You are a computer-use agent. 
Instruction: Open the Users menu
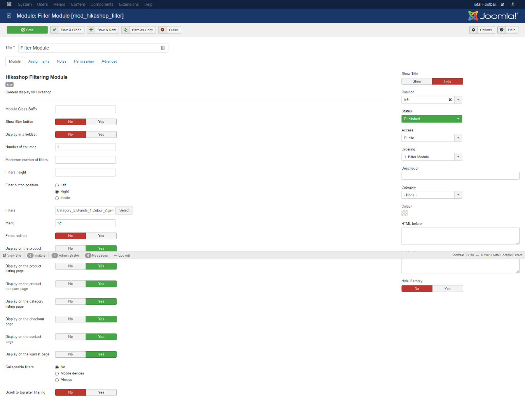point(42,4)
